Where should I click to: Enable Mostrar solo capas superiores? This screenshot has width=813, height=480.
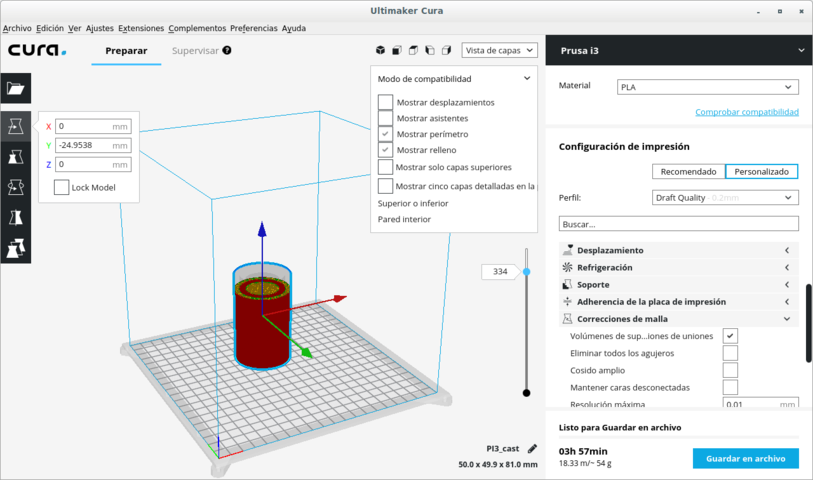click(x=385, y=167)
